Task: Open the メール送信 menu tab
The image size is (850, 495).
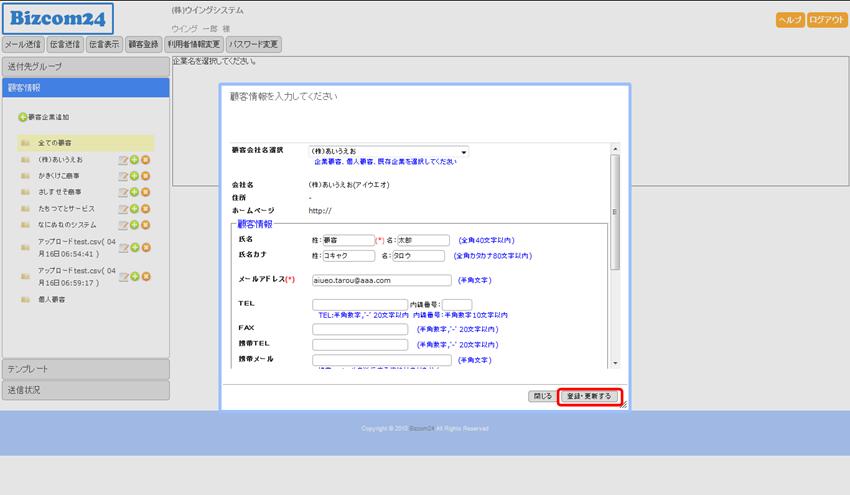Action: coord(23,45)
